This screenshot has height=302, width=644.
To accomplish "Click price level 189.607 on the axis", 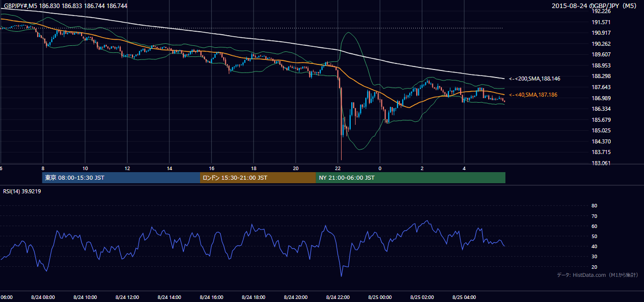I will [x=601, y=55].
